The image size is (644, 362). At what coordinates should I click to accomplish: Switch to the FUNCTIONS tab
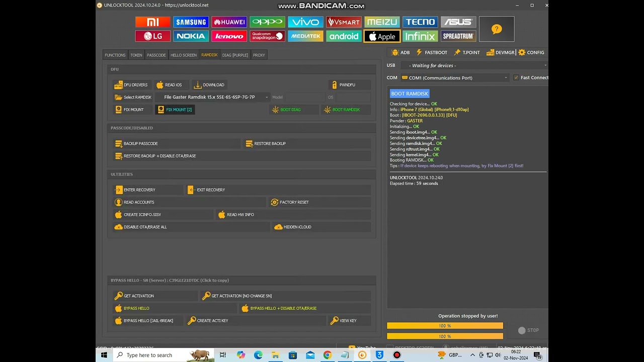coord(115,55)
